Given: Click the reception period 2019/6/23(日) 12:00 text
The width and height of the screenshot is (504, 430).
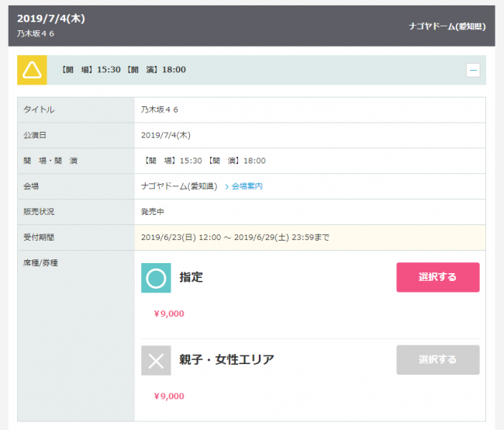Looking at the screenshot, I should click(x=235, y=238).
